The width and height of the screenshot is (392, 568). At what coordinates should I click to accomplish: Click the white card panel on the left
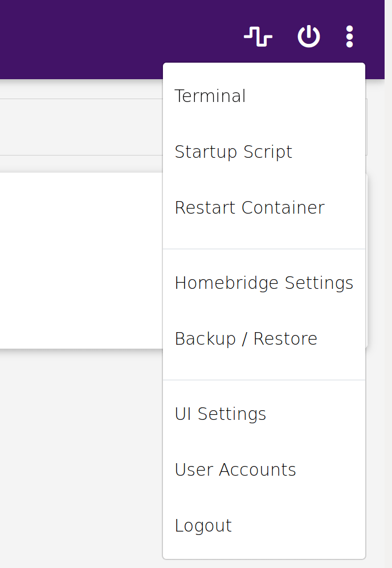pyautogui.click(x=80, y=259)
